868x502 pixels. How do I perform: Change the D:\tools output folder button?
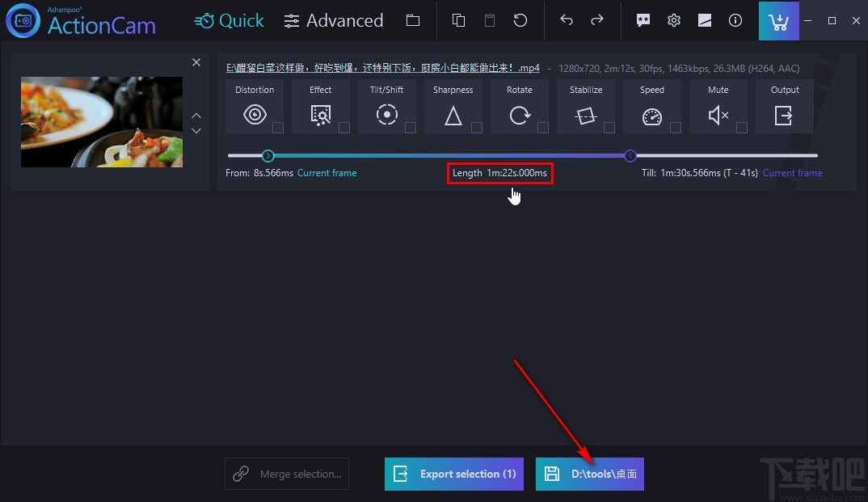click(x=589, y=474)
